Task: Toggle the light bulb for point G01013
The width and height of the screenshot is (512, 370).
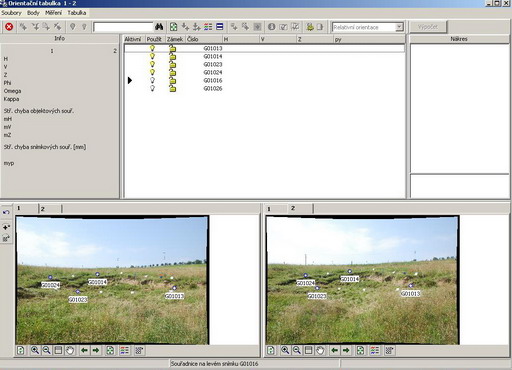Action: (152, 48)
